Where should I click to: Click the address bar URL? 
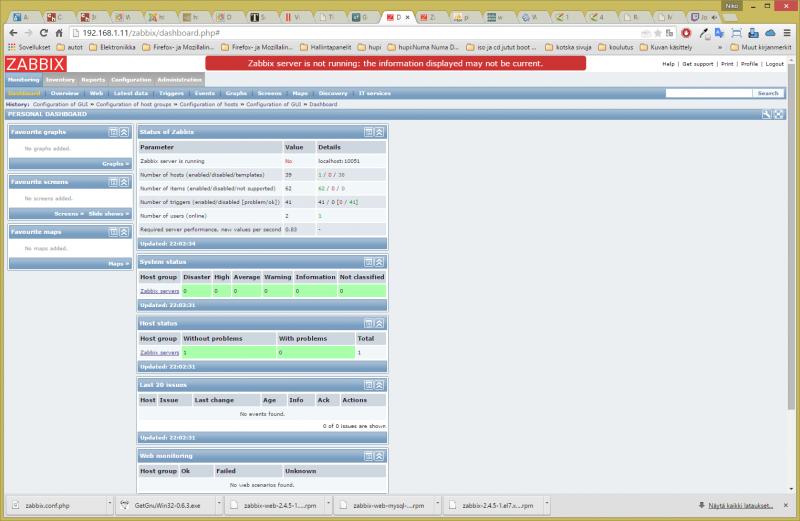click(151, 33)
